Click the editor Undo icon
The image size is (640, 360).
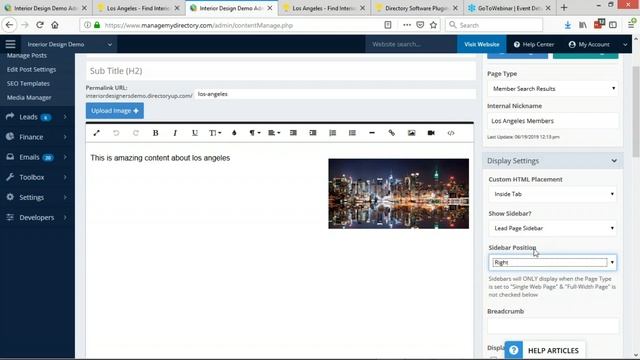click(116, 133)
